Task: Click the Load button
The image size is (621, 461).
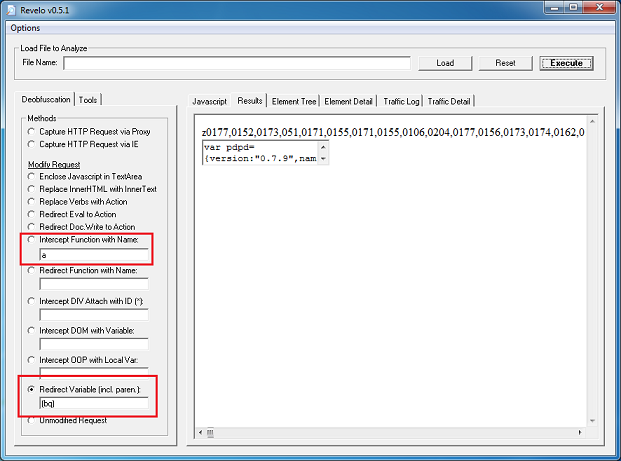Action: 445,63
